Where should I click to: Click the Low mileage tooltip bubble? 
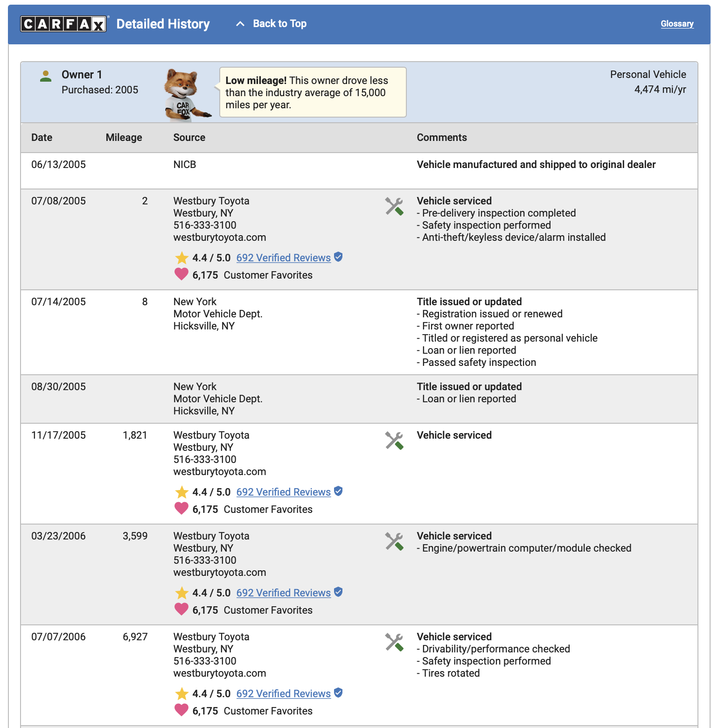(x=313, y=92)
